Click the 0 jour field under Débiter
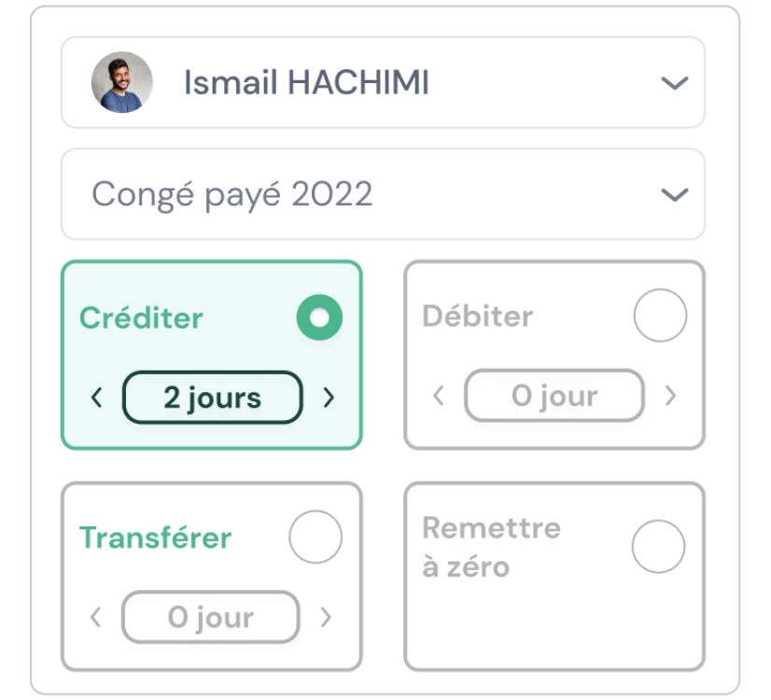 tap(554, 395)
